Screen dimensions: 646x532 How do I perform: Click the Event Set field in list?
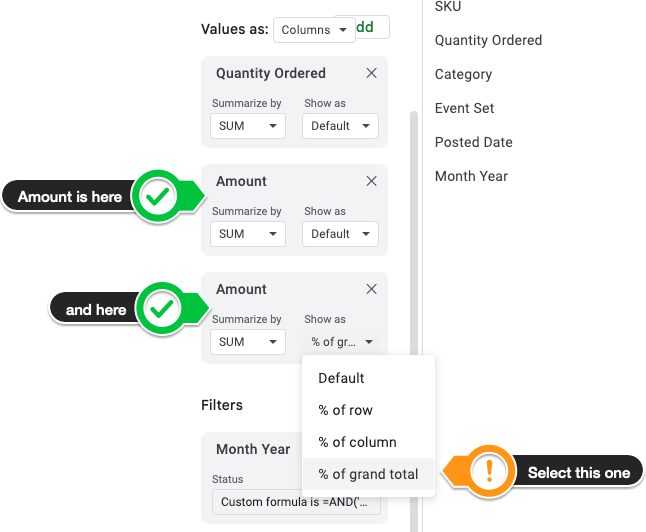pos(464,108)
